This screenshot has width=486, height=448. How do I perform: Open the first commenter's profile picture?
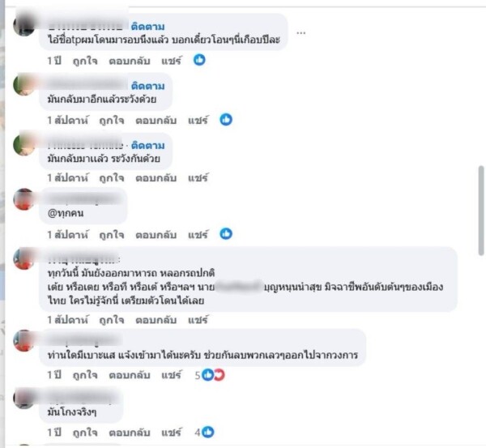pos(24,25)
